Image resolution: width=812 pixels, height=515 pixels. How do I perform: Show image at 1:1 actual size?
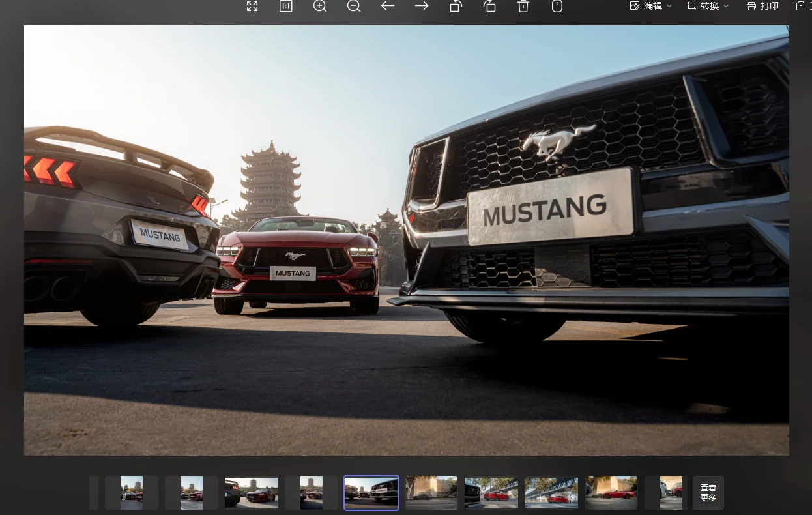286,7
